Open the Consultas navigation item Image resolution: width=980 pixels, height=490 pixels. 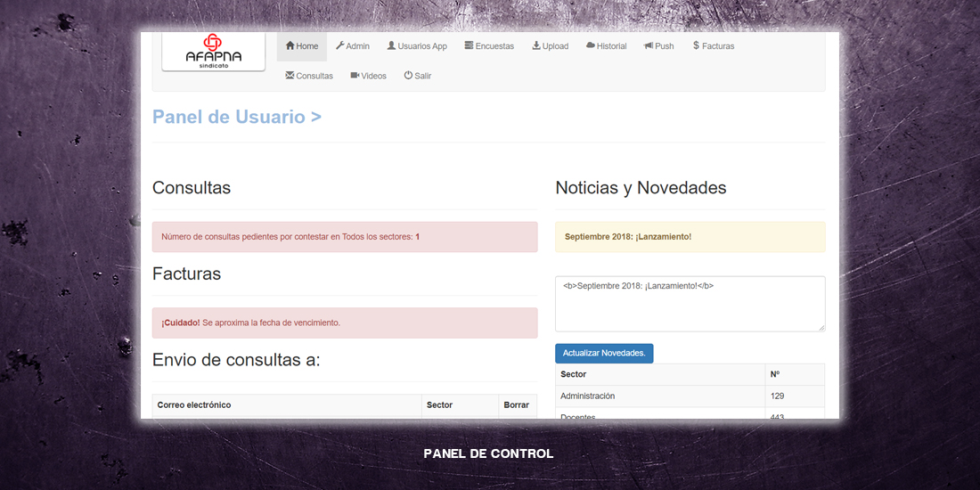click(309, 76)
